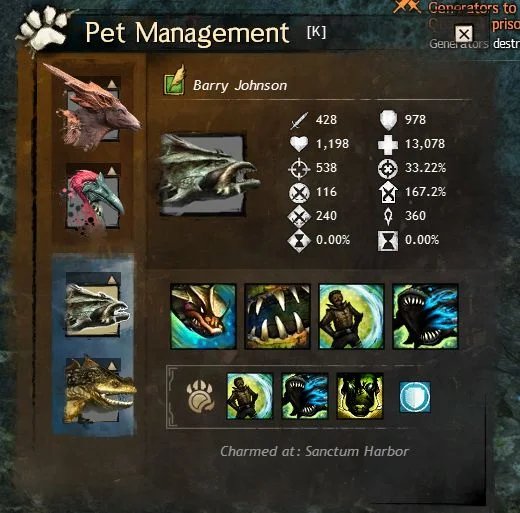Click the small blue fish skill in bottom bar
520x513 pixels.
(305, 396)
